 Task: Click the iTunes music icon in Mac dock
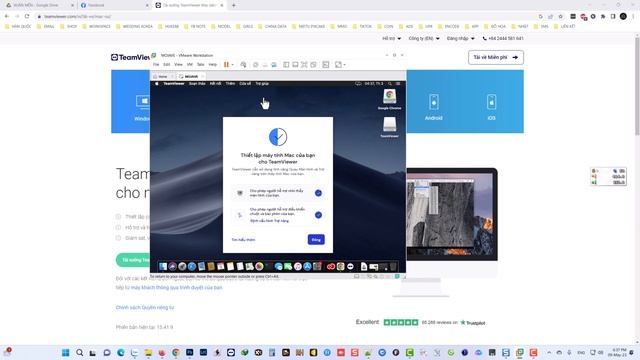(298, 267)
